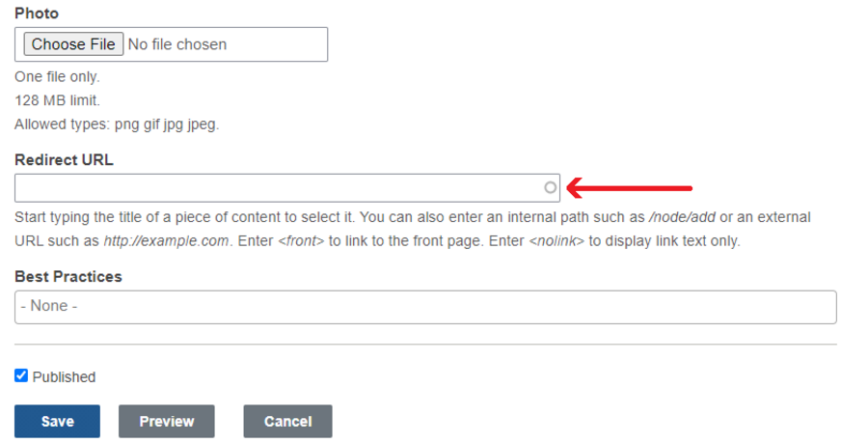Open the Best Practices dropdown
This screenshot has width=868, height=443.
[425, 307]
